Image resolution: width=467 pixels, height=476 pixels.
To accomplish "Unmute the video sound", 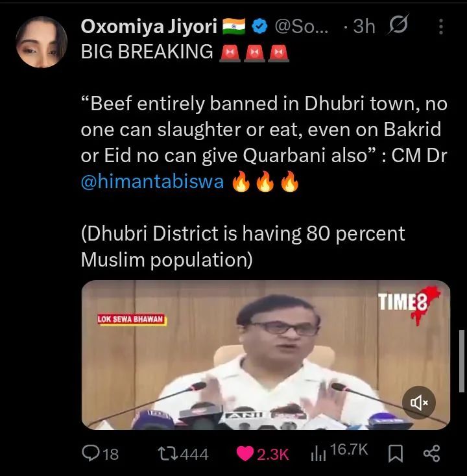I will 419,403.
